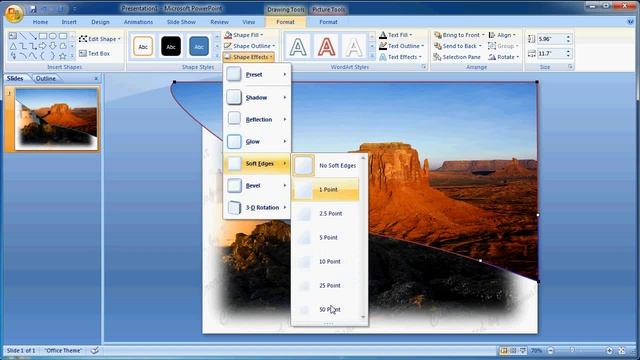The height and width of the screenshot is (360, 640).
Task: Select the rectangle shape in Insert Shapes
Action: coord(43,36)
